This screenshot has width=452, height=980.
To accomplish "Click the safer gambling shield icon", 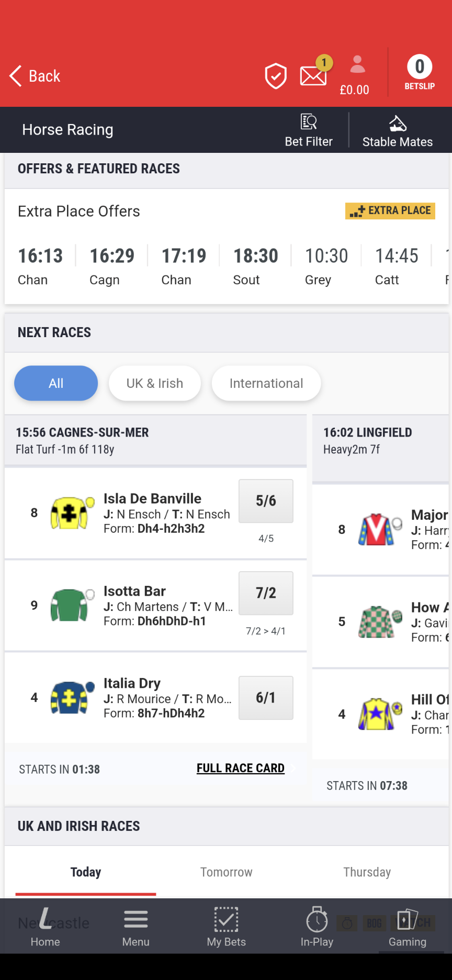I will tap(276, 75).
